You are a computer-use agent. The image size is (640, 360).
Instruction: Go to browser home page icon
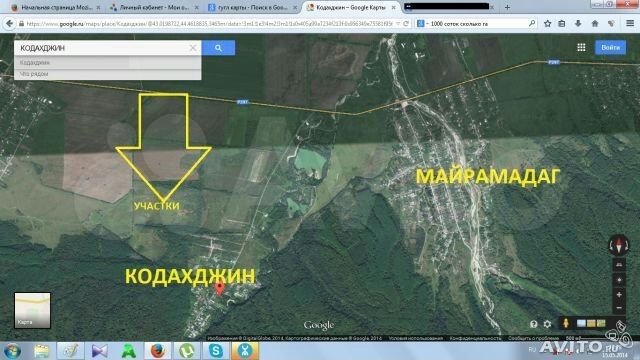coord(595,24)
